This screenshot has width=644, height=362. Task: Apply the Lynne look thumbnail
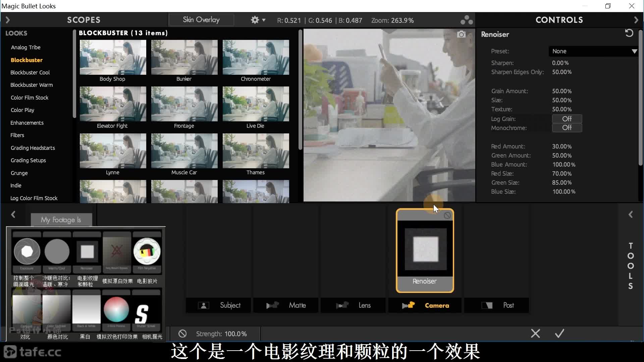tap(113, 151)
